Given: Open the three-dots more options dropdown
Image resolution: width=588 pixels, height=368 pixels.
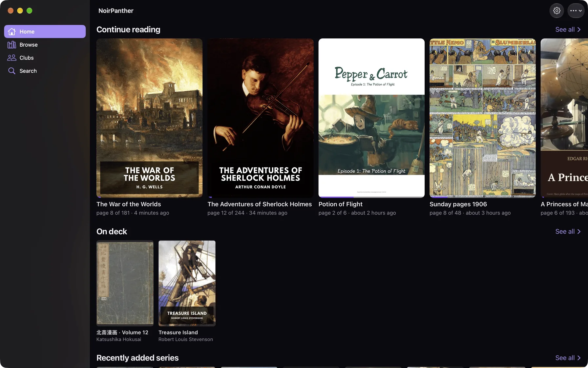Looking at the screenshot, I should pos(576,11).
